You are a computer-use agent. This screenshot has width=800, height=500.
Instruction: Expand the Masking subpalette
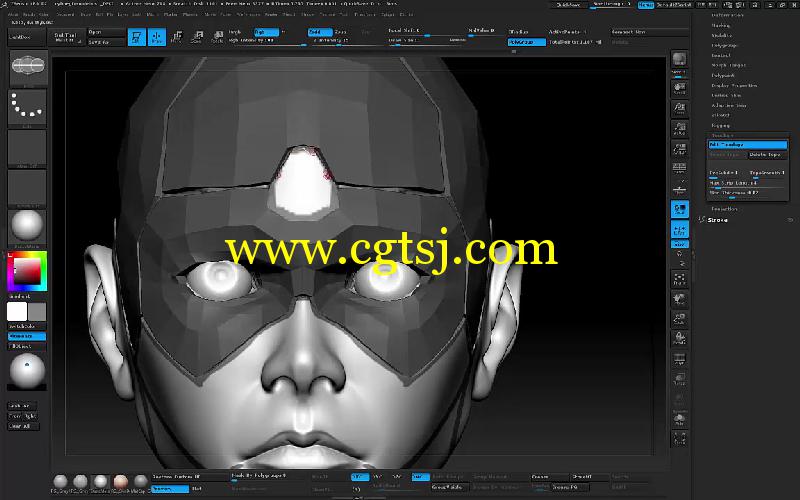(x=721, y=26)
